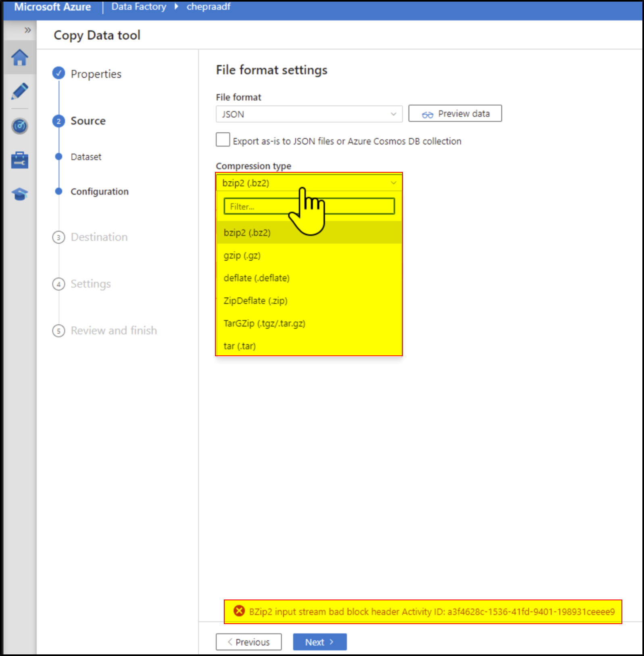This screenshot has width=644, height=656.
Task: Select TarGZip (.tgz/.tar.gz) compression option
Action: 309,323
